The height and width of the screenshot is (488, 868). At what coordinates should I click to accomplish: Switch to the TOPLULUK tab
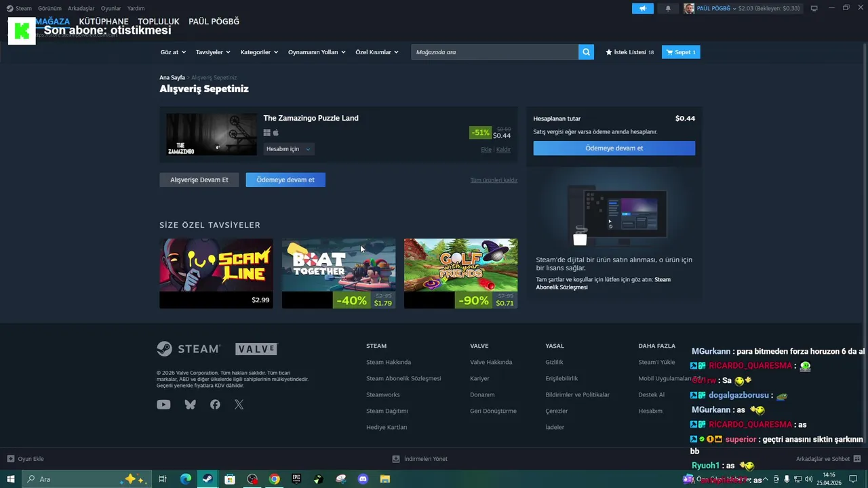(159, 22)
